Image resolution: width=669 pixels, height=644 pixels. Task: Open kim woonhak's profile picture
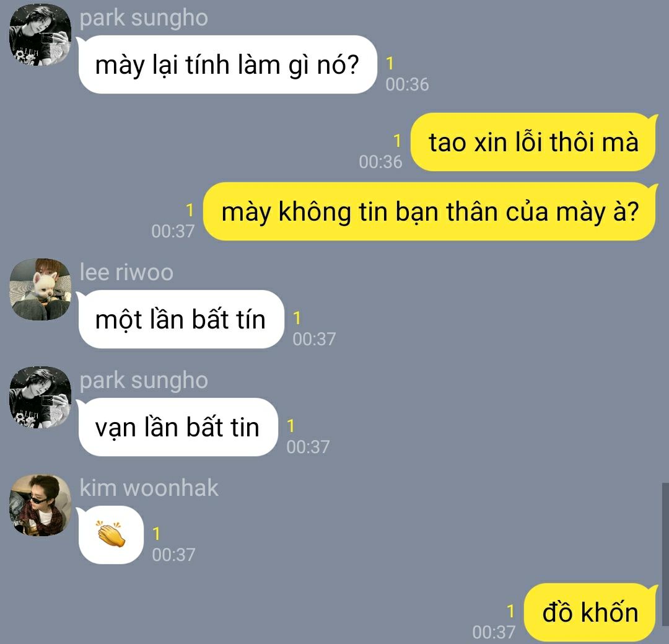point(40,505)
